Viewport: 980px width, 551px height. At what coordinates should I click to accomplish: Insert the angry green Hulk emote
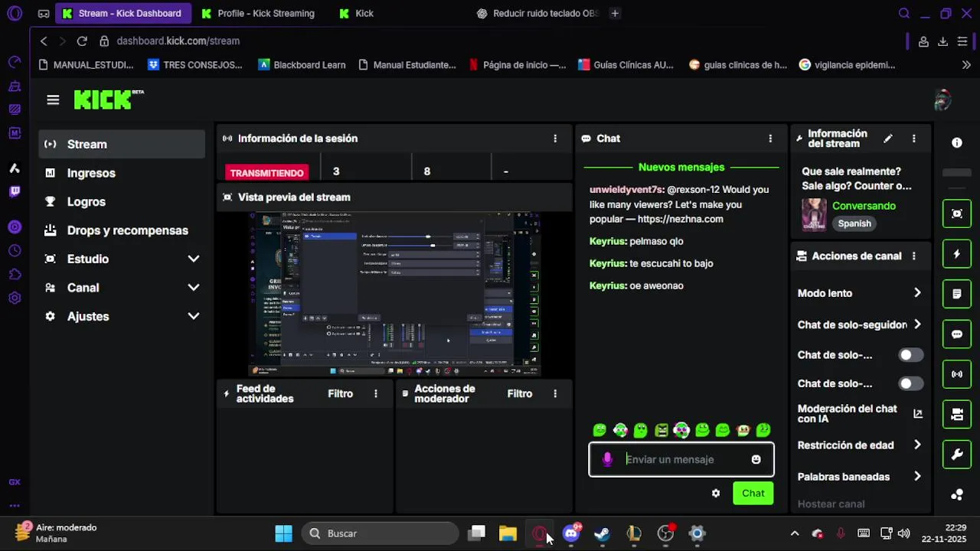pyautogui.click(x=661, y=430)
